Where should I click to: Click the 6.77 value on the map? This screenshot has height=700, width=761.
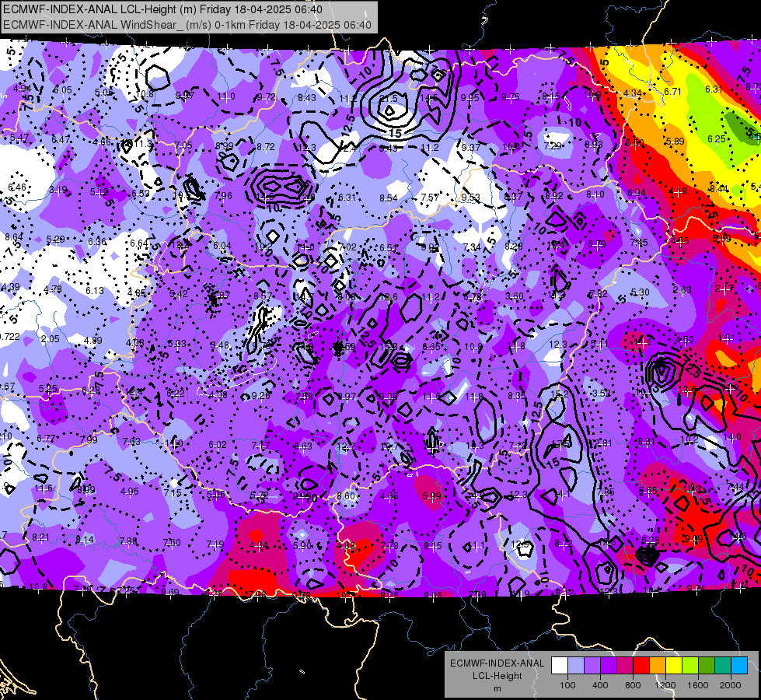pyautogui.click(x=46, y=439)
